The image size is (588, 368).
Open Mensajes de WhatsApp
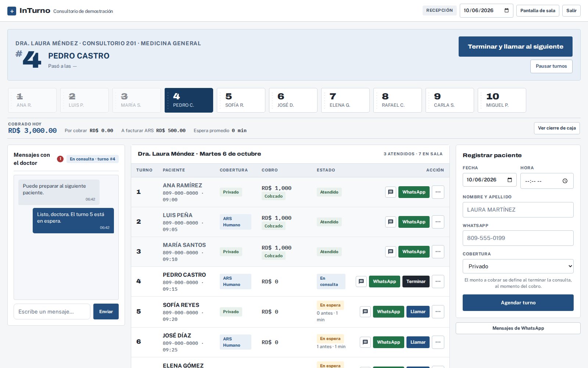tap(518, 328)
